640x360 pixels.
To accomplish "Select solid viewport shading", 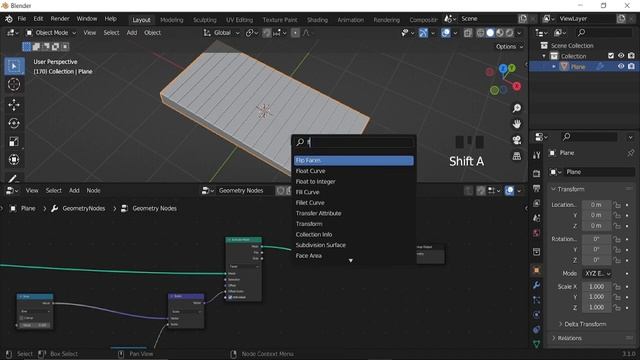I will [490, 33].
